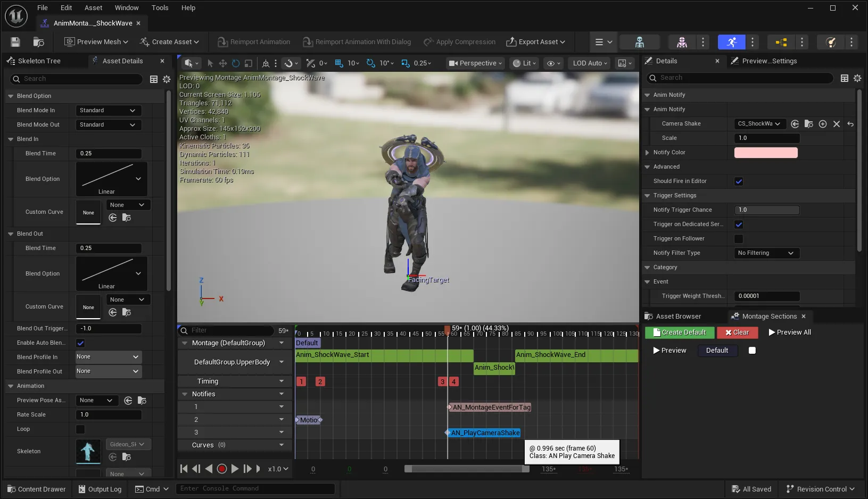This screenshot has width=868, height=499.
Task: Open the Blend Mode In dropdown
Action: pyautogui.click(x=108, y=111)
